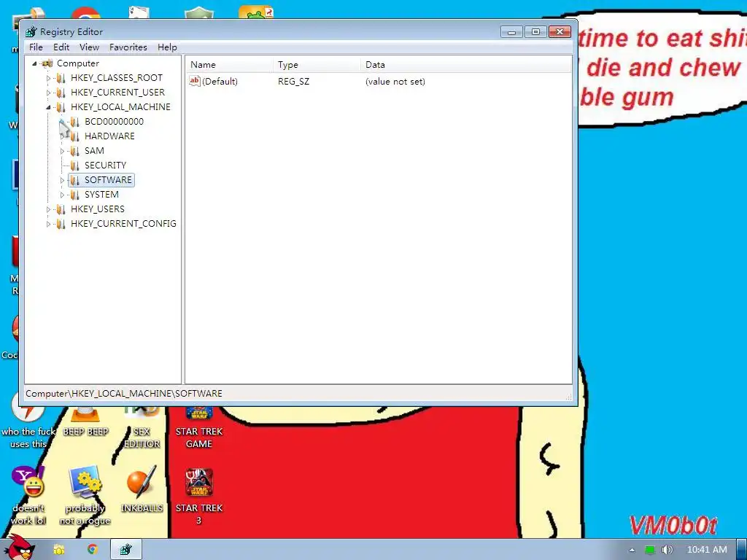Select the SYSTEM key

click(101, 194)
